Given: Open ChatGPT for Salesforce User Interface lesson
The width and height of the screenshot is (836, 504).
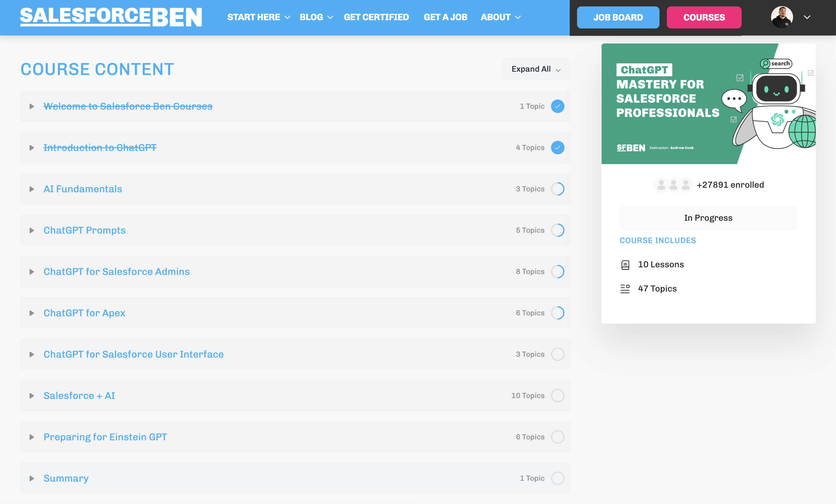Looking at the screenshot, I should click(133, 355).
